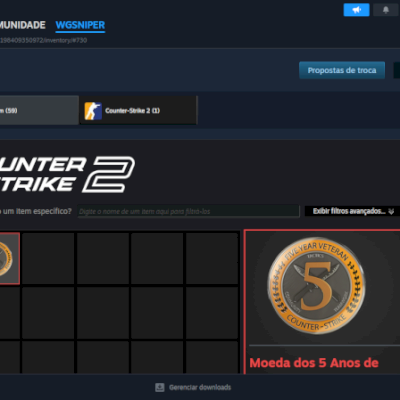400x400 pixels.
Task: Open the COMUNIDADE menu item
Action: tap(22, 25)
